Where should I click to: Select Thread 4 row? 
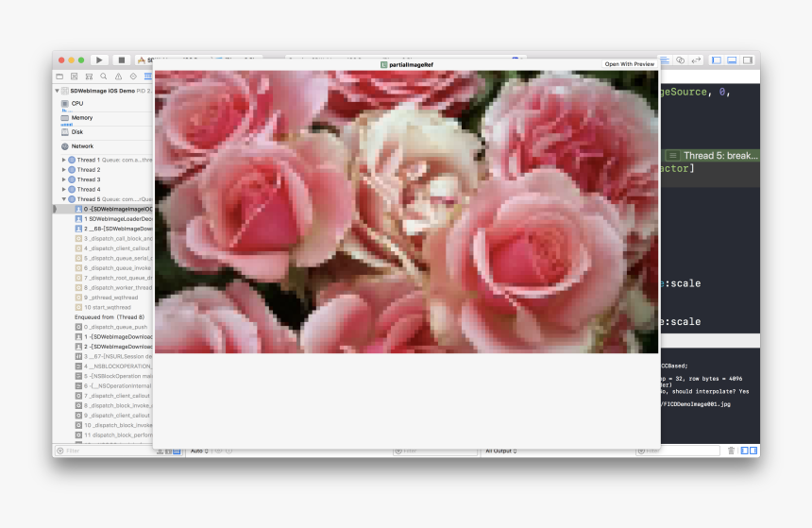point(103,190)
